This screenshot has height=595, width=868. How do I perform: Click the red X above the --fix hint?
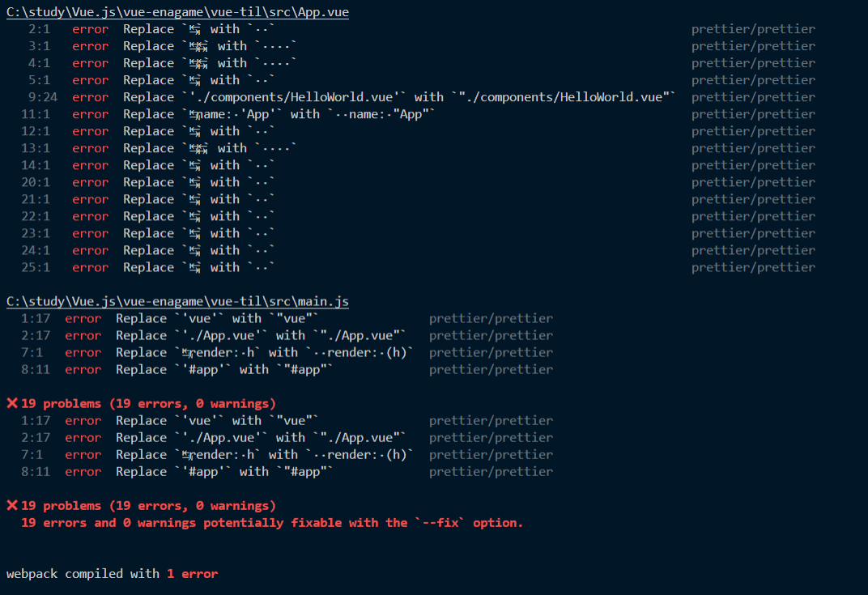(x=12, y=505)
